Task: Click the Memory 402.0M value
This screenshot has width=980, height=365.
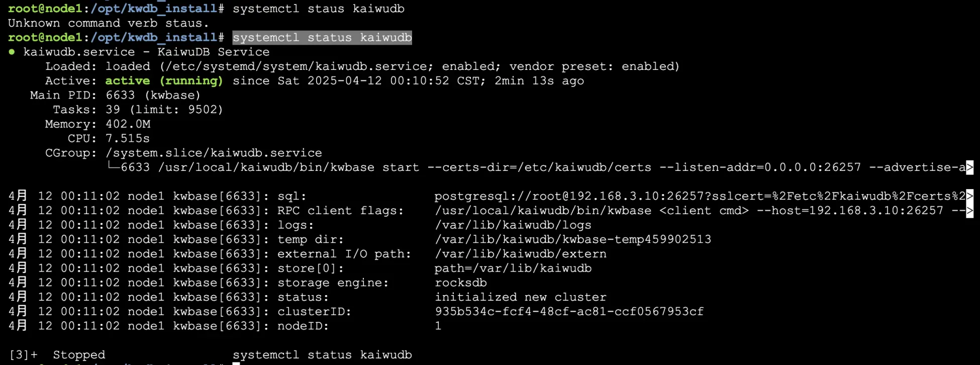Action: [128, 124]
